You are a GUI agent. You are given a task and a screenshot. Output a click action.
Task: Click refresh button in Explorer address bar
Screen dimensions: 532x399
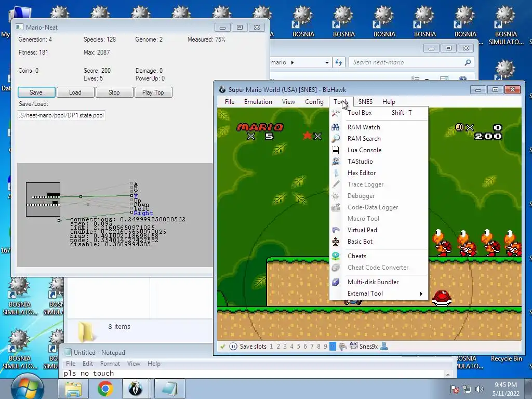click(339, 62)
